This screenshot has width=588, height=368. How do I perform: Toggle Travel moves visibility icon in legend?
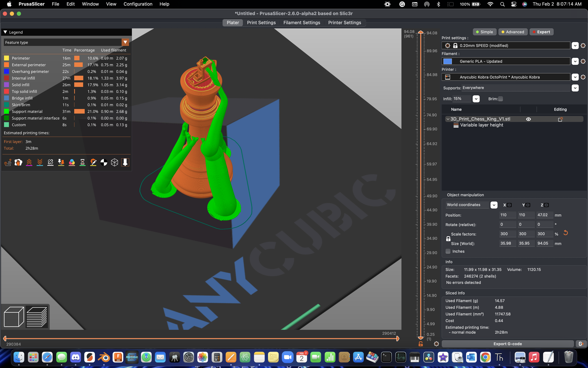point(8,162)
